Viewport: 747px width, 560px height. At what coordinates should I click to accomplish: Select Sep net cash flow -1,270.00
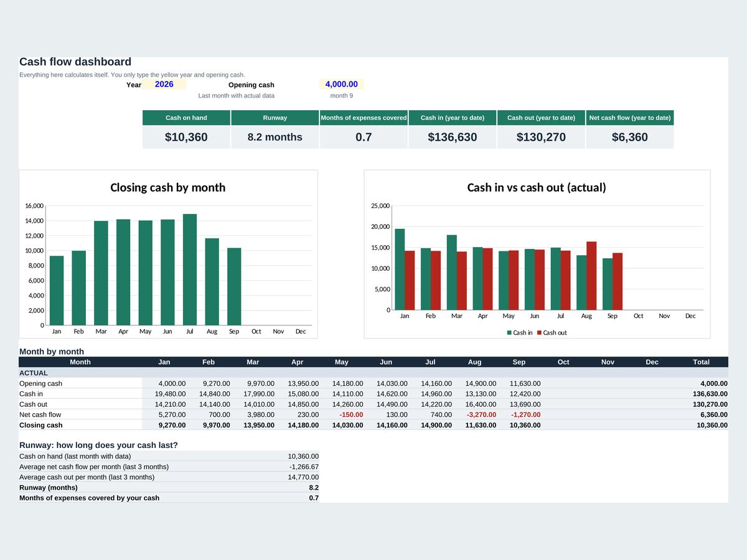coord(519,414)
